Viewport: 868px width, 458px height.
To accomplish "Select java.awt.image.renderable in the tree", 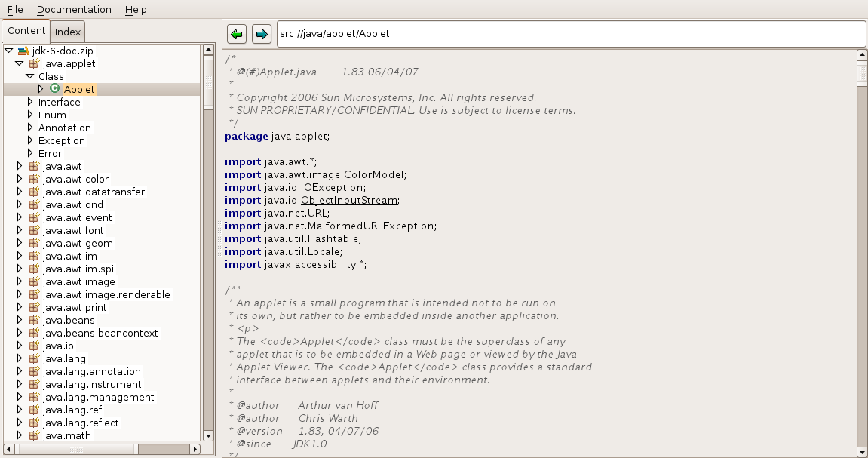I will (x=106, y=294).
